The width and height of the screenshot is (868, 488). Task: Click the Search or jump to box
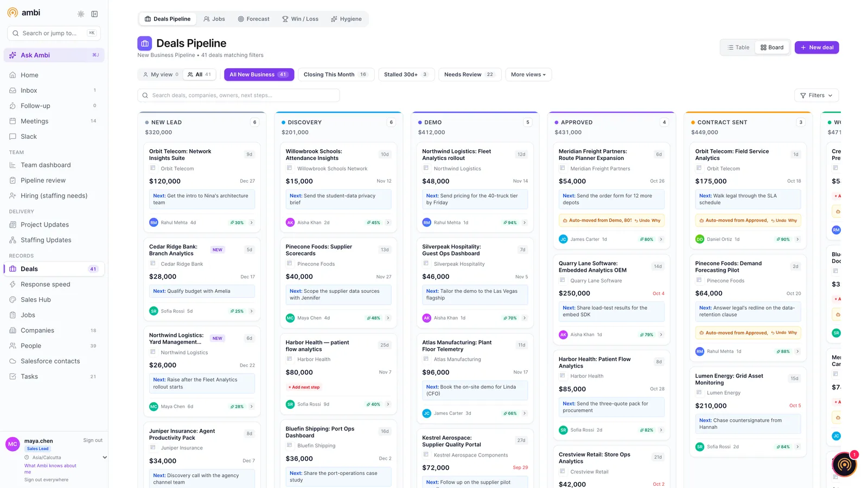coord(54,34)
